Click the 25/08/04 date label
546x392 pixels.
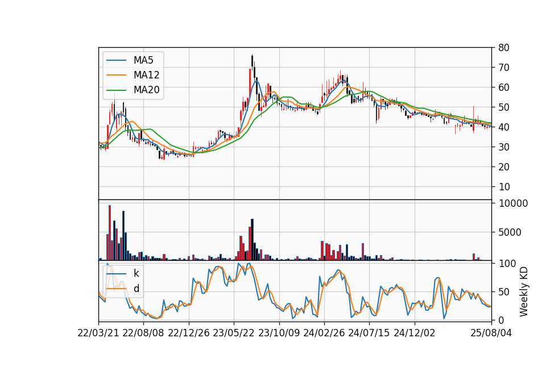491,333
